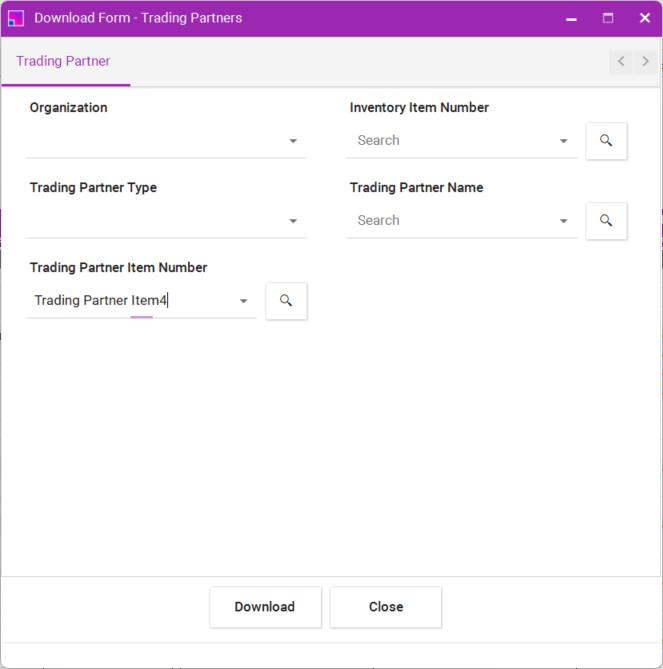This screenshot has height=669, width=663.
Task: Click the Close button at the bottom
Action: tap(385, 607)
